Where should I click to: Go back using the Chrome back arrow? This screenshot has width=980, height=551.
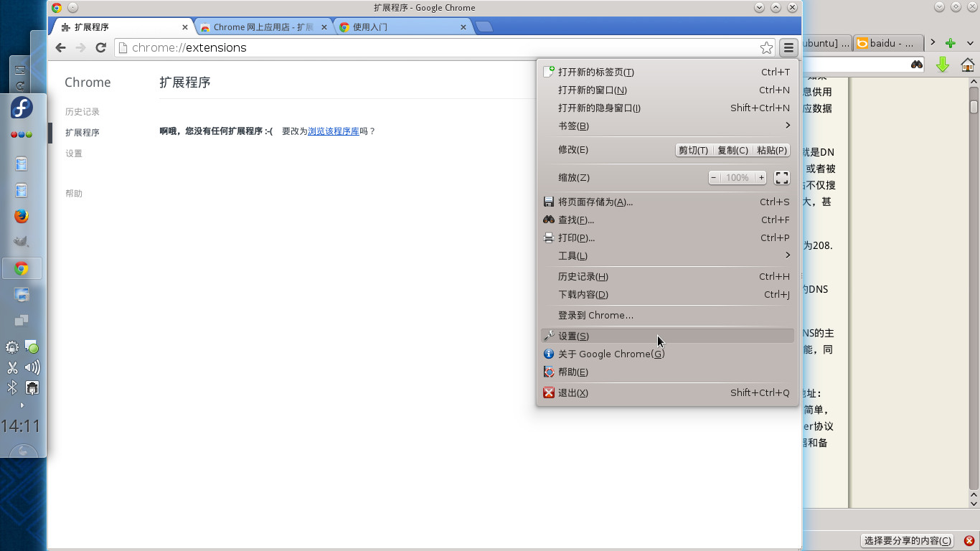click(x=60, y=47)
